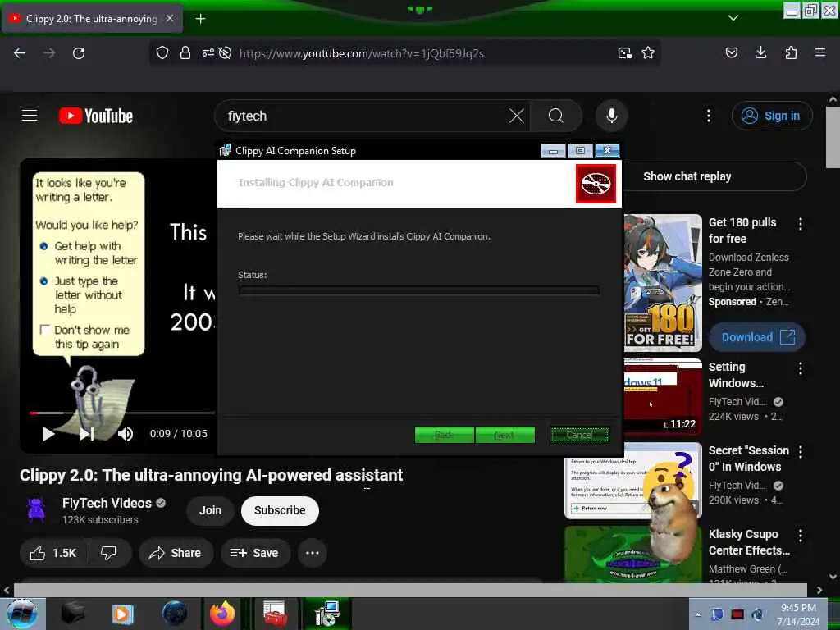The image size is (840, 630).
Task: Click the Download button on Zenless ad
Action: 757,337
